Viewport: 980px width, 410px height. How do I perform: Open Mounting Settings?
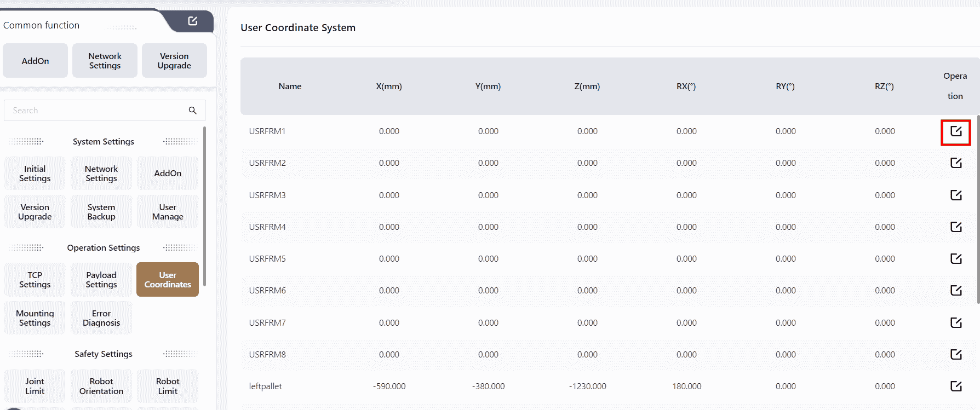35,318
